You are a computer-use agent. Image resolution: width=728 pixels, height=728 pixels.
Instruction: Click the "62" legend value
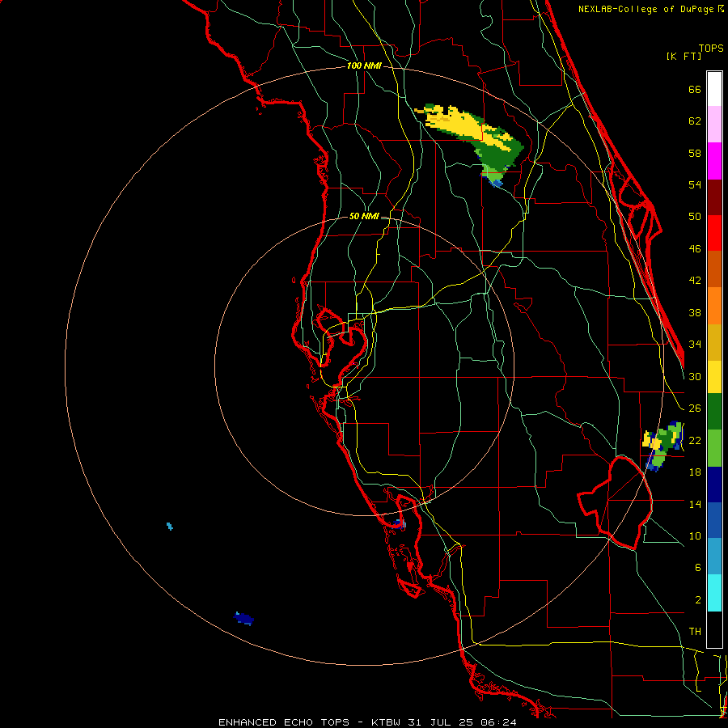click(695, 121)
